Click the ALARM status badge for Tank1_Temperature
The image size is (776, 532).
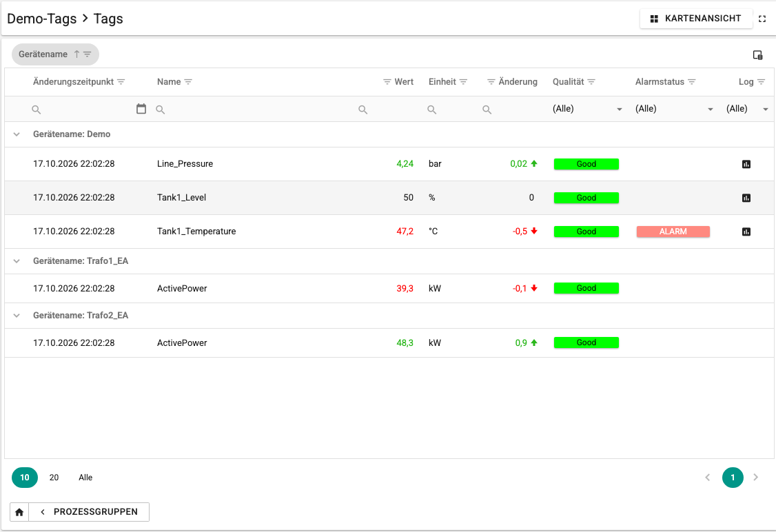pyautogui.click(x=673, y=232)
